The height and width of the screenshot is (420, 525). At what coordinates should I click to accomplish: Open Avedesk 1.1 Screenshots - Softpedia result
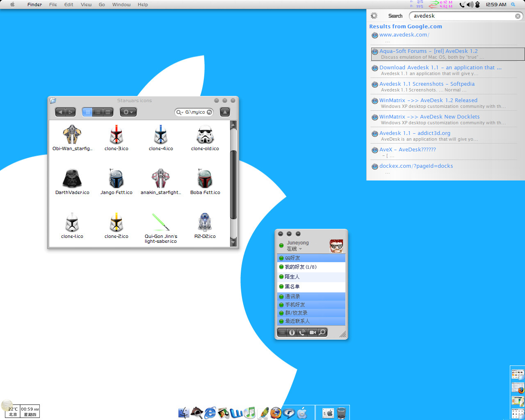pyautogui.click(x=427, y=84)
